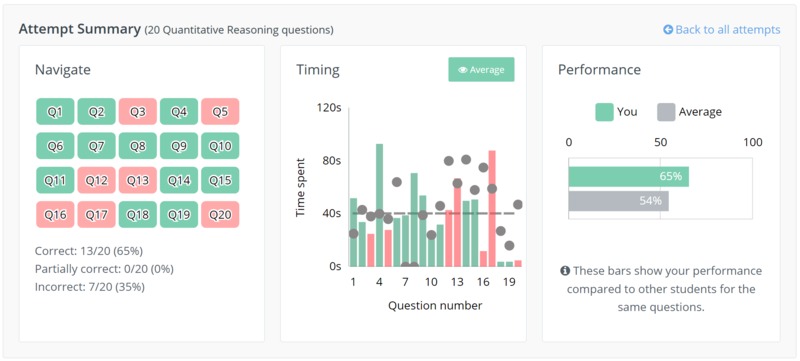Click the back arrow icon beside Back to all attempts

coord(668,30)
